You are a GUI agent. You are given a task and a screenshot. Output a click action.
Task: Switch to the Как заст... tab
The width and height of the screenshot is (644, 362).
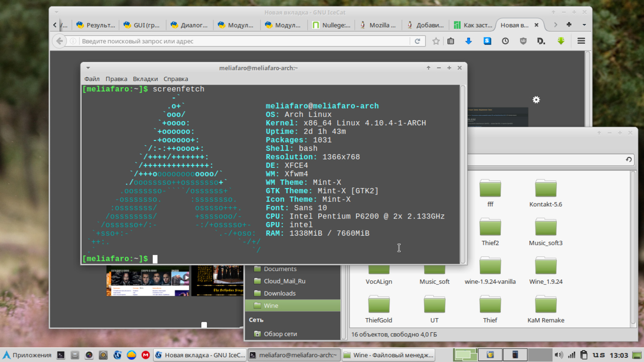(x=473, y=25)
